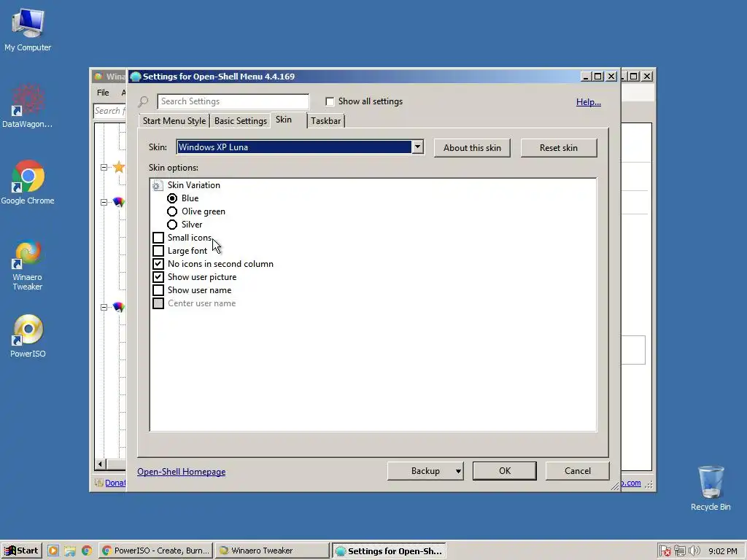Visit the Open-Shell Homepage link
747x560 pixels.
pos(182,472)
